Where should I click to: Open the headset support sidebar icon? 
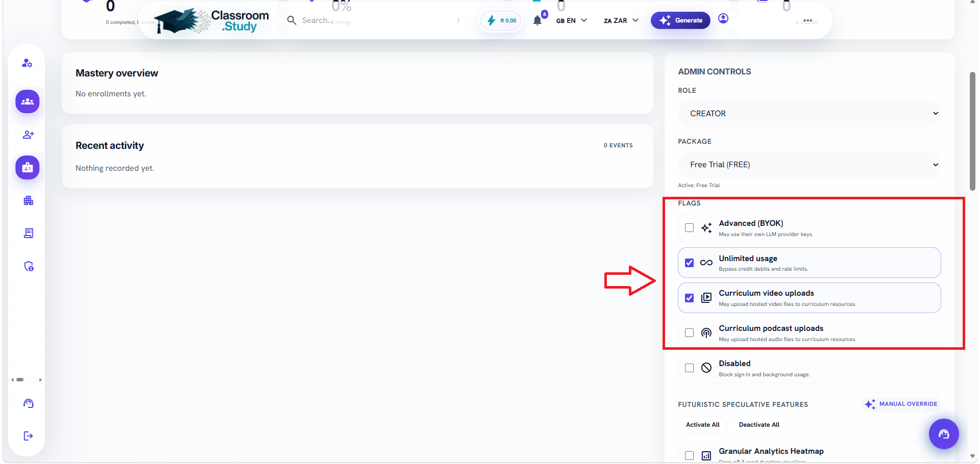point(28,403)
